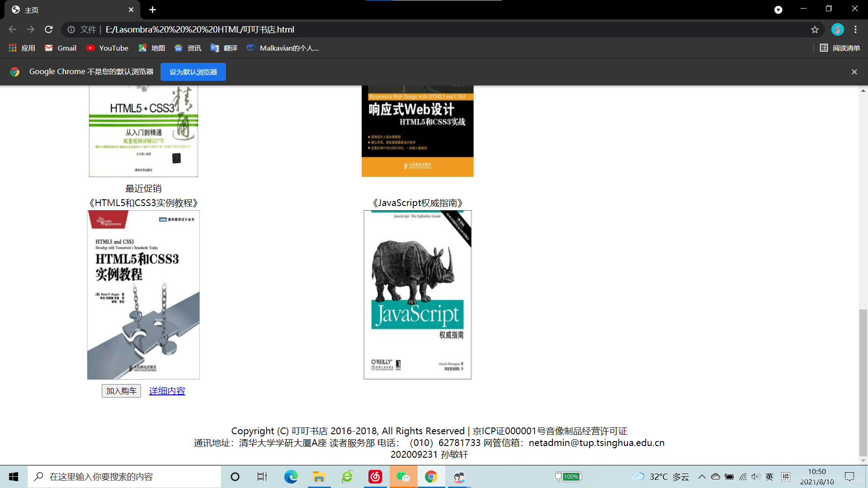Screen dimensions: 868x488
Task: Open 资讯 news bookmark
Action: coord(188,48)
